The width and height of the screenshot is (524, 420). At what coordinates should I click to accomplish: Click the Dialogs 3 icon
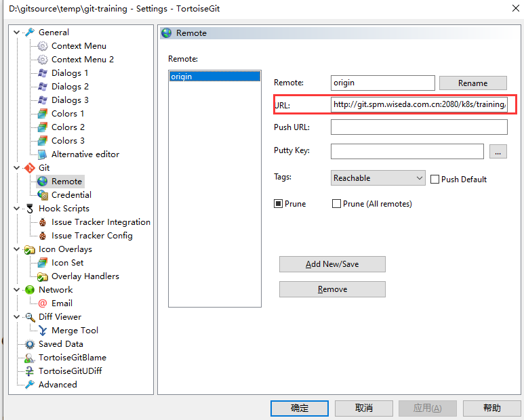click(x=43, y=100)
